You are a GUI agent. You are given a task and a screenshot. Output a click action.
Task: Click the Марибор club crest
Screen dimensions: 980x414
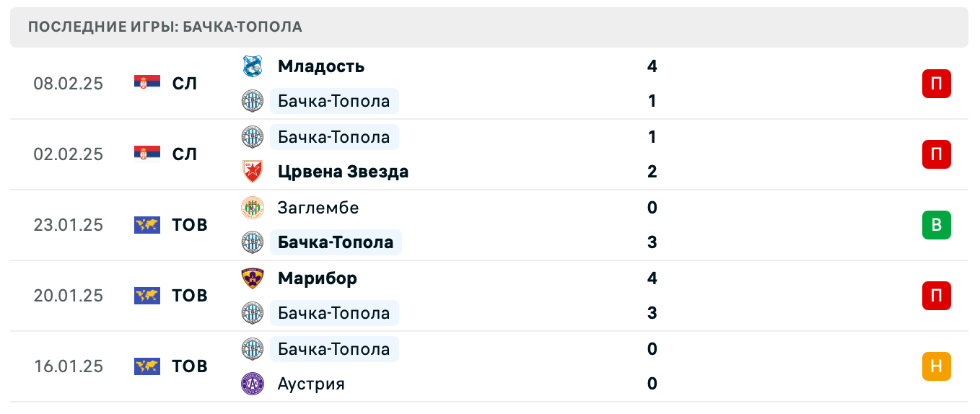coord(252,278)
